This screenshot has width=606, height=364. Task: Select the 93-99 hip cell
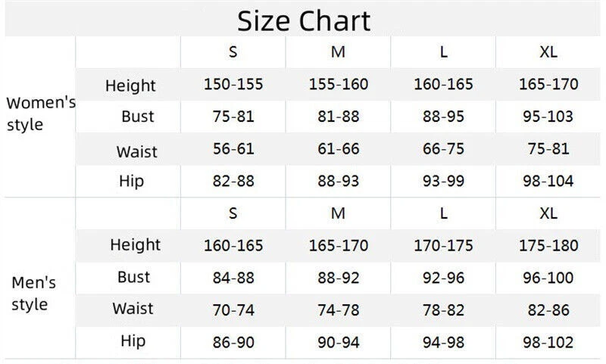[x=443, y=181]
